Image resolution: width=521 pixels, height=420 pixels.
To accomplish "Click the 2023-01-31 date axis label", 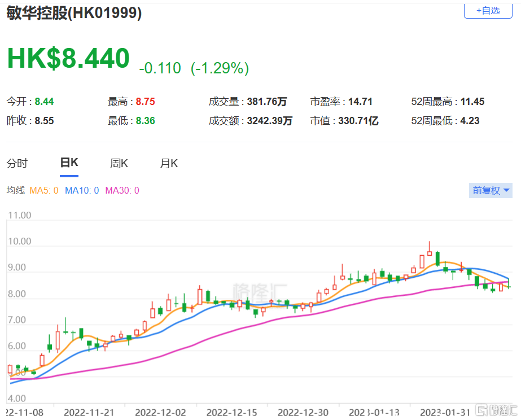I will click(445, 413).
